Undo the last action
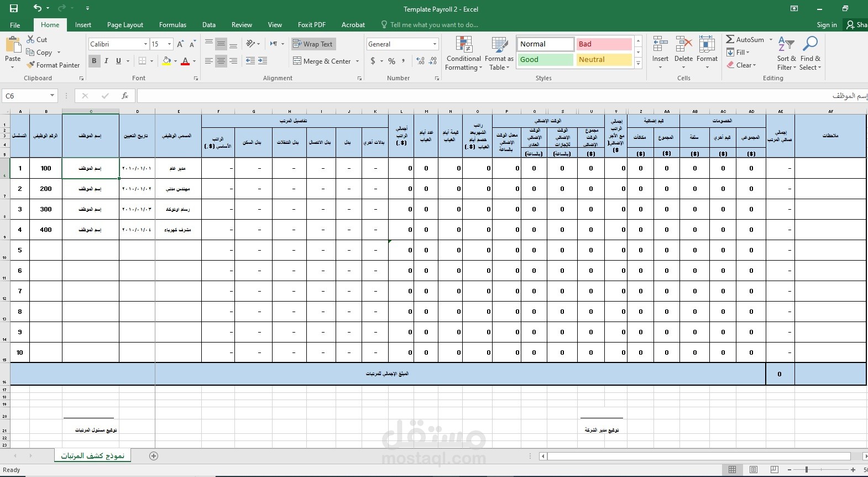This screenshot has height=477, width=868. (x=37, y=8)
